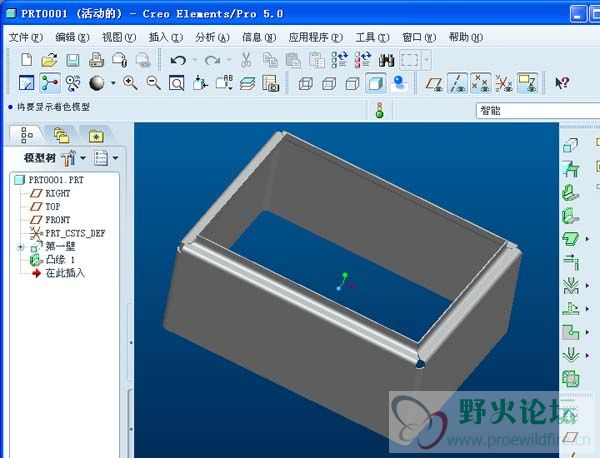Click the Zoom Out magnifier
The width and height of the screenshot is (600, 458).
[x=153, y=83]
